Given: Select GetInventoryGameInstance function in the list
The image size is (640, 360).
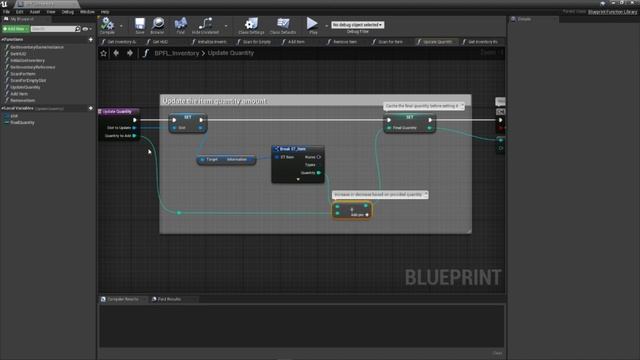Looking at the screenshot, I should (37, 47).
